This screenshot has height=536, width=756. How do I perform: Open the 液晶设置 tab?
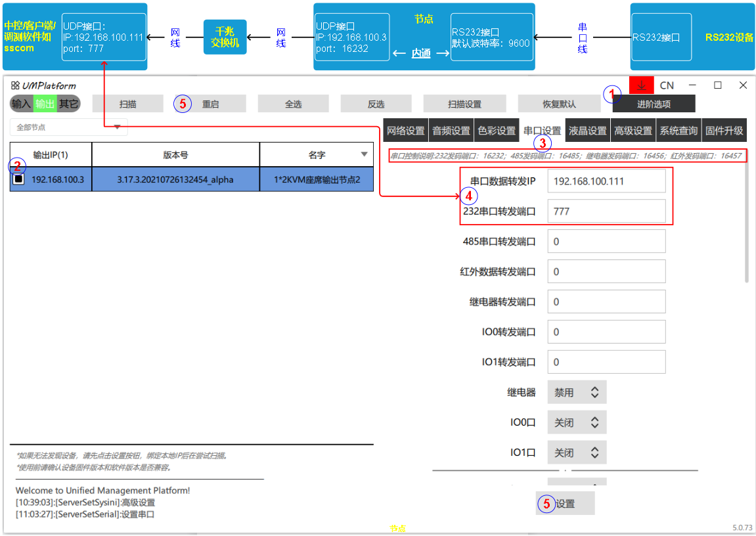point(587,131)
